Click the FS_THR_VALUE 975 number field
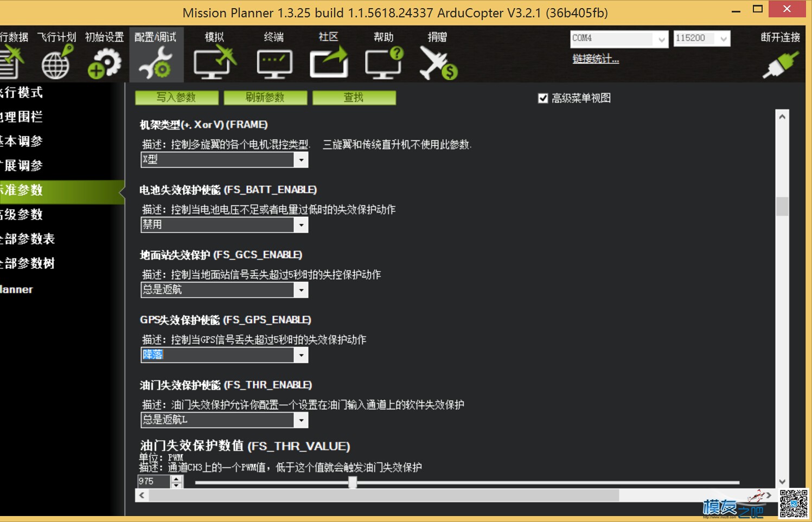 coord(154,481)
